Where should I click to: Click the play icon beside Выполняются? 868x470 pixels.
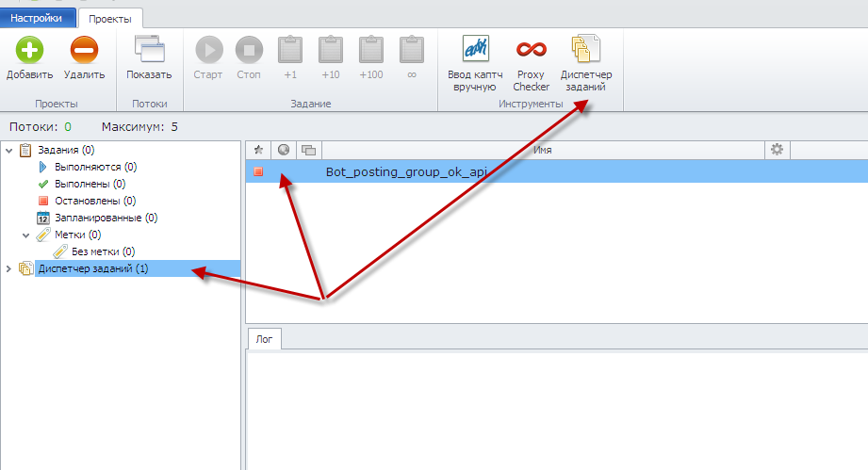pos(43,167)
